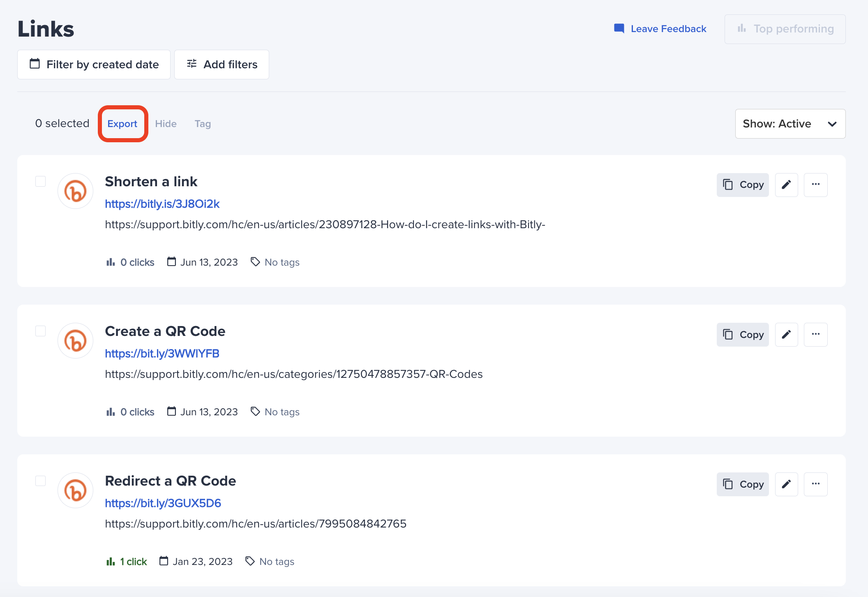The height and width of the screenshot is (597, 868).
Task: Copy the Redirect a QR Code short URL
Action: coord(743,484)
